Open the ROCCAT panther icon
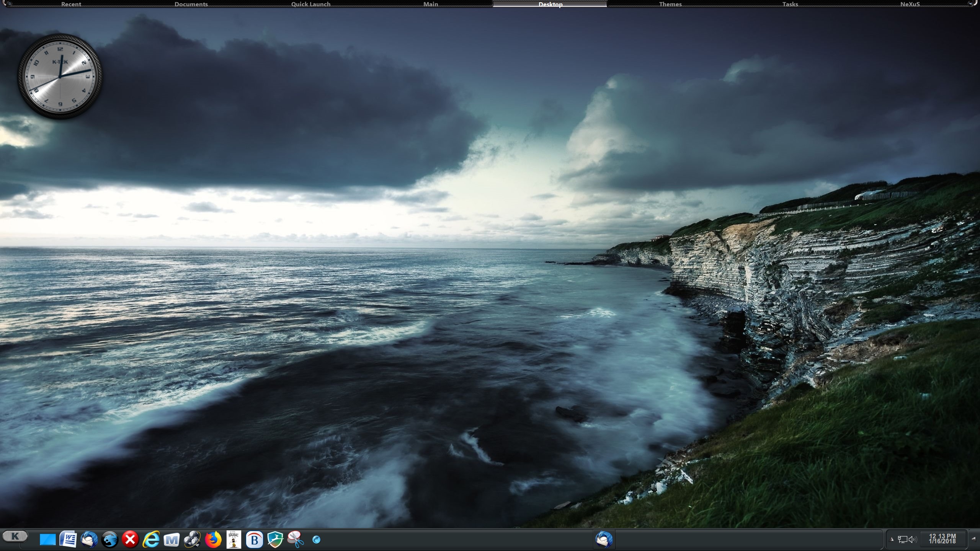This screenshot has width=980, height=551. pyautogui.click(x=109, y=540)
